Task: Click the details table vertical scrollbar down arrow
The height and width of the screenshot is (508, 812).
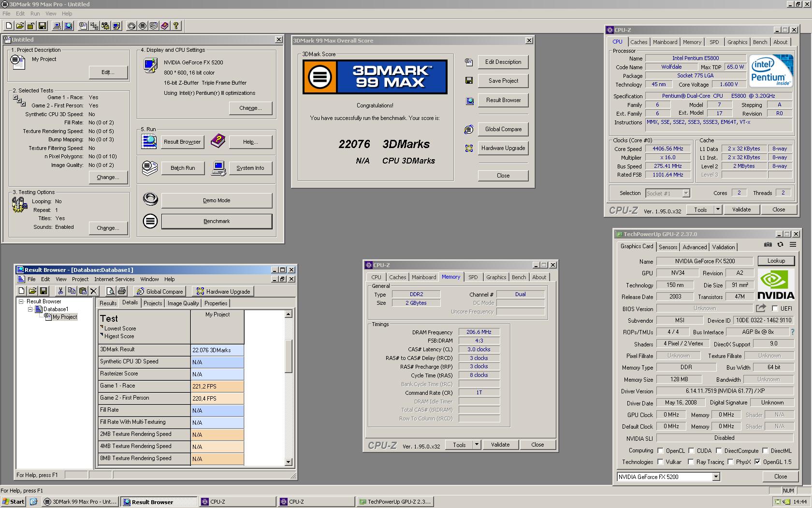Action: 289,462
